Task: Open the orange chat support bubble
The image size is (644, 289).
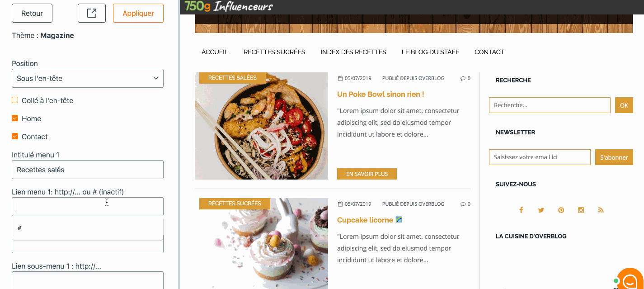Action: [x=630, y=280]
